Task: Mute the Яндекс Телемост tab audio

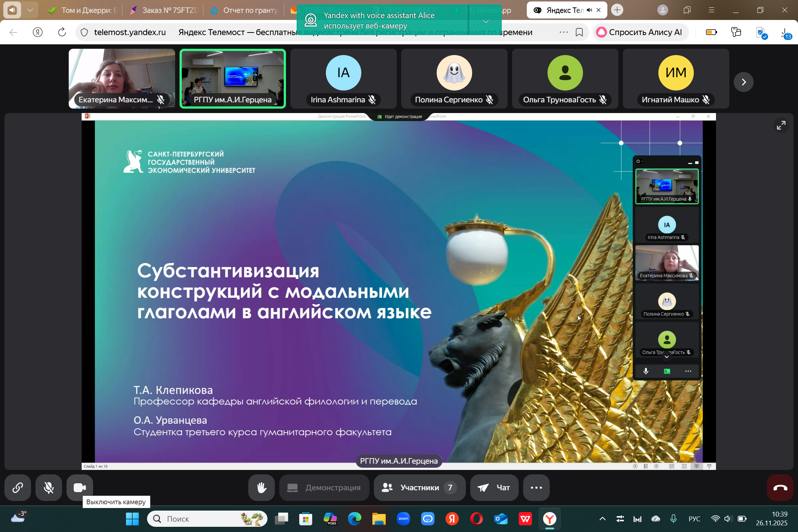Action: click(589, 10)
